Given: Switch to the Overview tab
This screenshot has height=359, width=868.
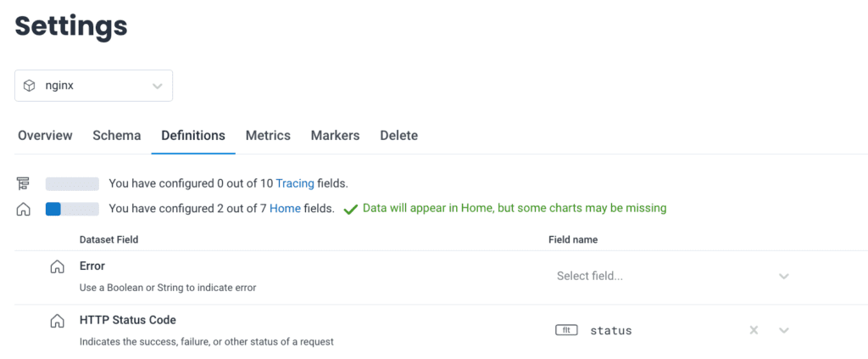Looking at the screenshot, I should click(x=45, y=136).
